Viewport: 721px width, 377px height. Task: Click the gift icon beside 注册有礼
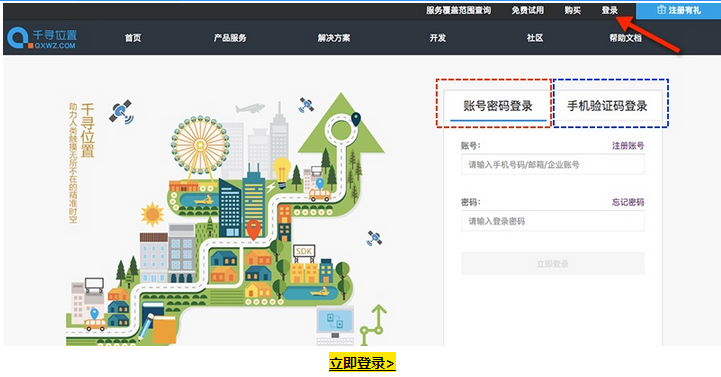point(661,10)
